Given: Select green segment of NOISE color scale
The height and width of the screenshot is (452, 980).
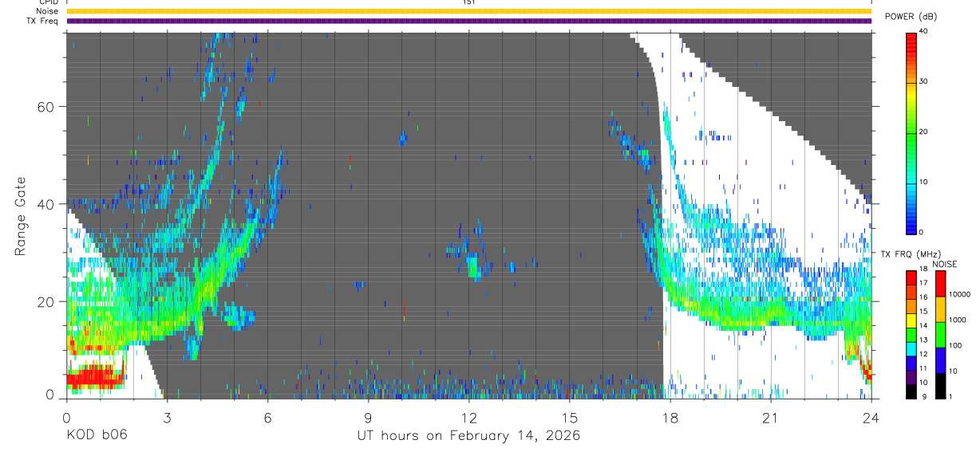Looking at the screenshot, I should (940, 334).
